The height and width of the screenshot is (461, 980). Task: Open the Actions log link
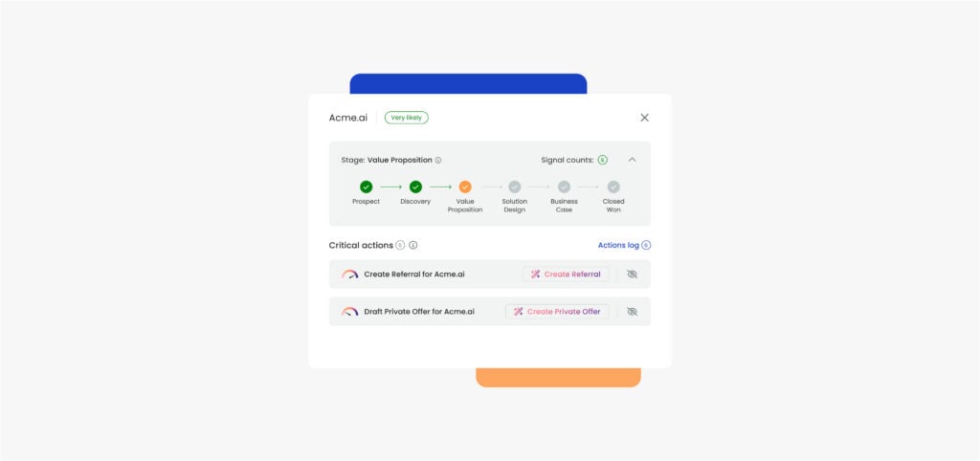point(624,246)
